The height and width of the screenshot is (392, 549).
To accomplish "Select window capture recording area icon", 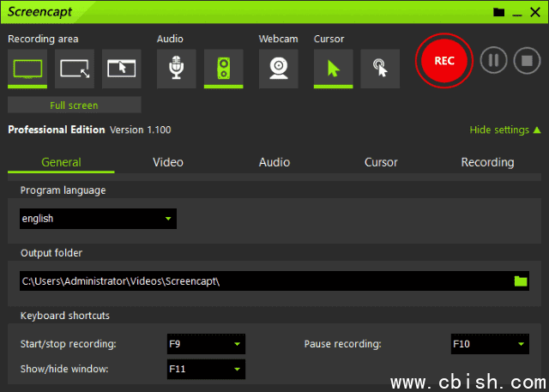I will (122, 69).
